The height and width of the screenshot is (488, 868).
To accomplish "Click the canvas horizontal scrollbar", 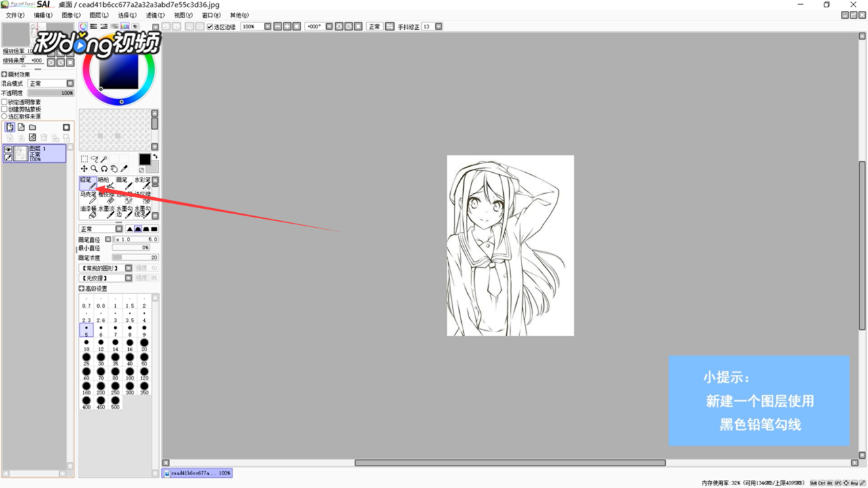I will 510,463.
